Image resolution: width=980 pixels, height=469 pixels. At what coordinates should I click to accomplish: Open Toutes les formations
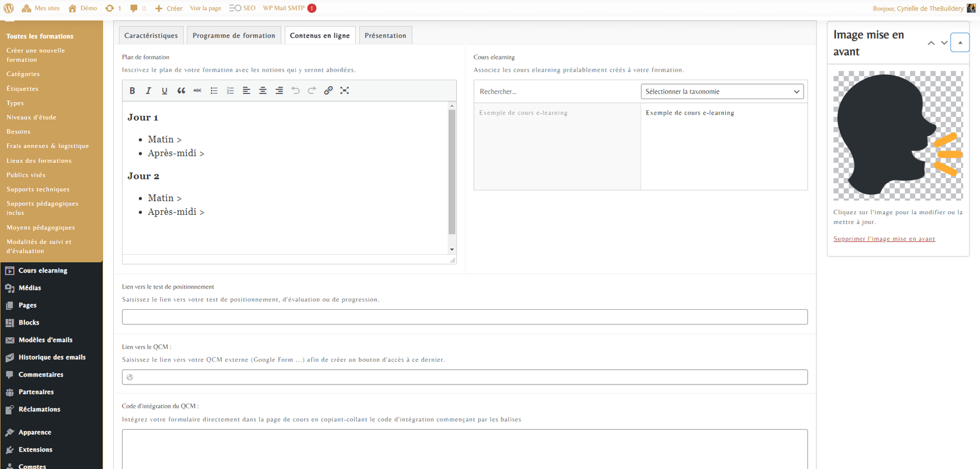(x=40, y=36)
